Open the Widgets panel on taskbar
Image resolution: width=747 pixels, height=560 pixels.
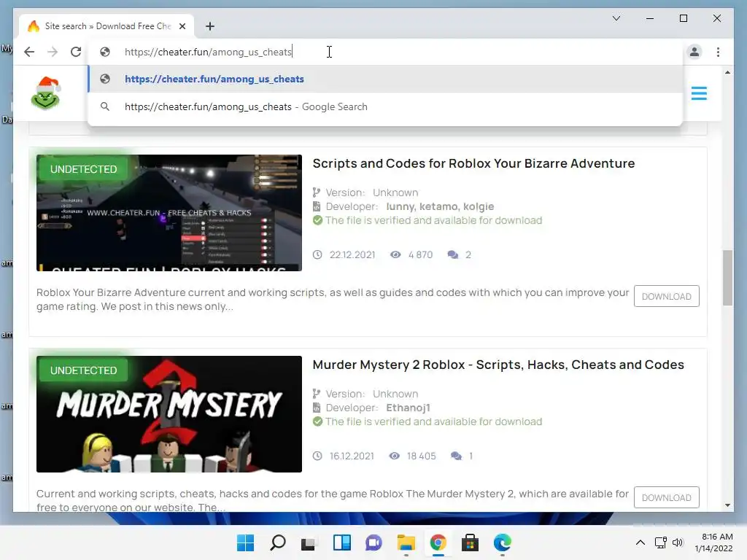(x=341, y=542)
